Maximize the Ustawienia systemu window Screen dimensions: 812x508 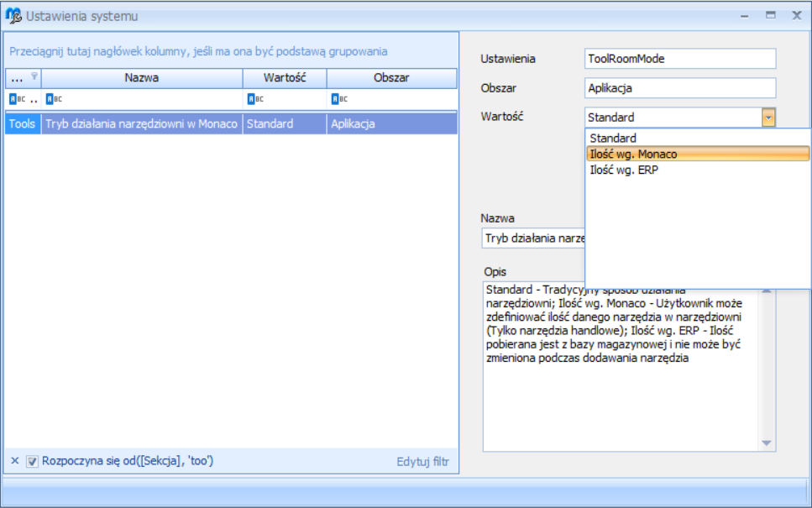coord(770,15)
